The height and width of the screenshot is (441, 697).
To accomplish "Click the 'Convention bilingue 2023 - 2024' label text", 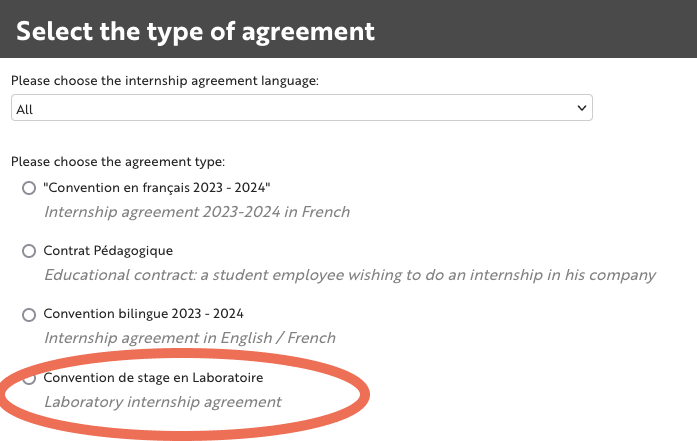I will [143, 314].
